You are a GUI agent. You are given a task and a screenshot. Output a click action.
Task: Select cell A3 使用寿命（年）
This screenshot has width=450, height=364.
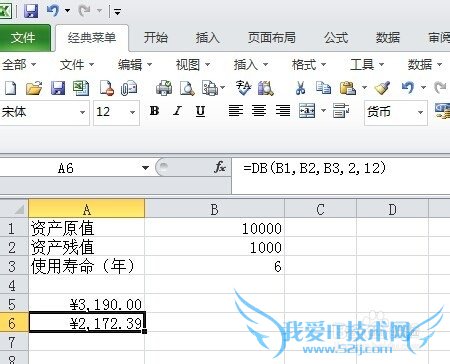pos(87,266)
